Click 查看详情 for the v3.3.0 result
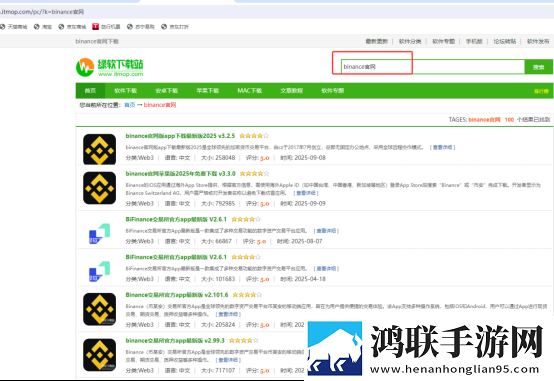554x381 pixels. click(306, 193)
